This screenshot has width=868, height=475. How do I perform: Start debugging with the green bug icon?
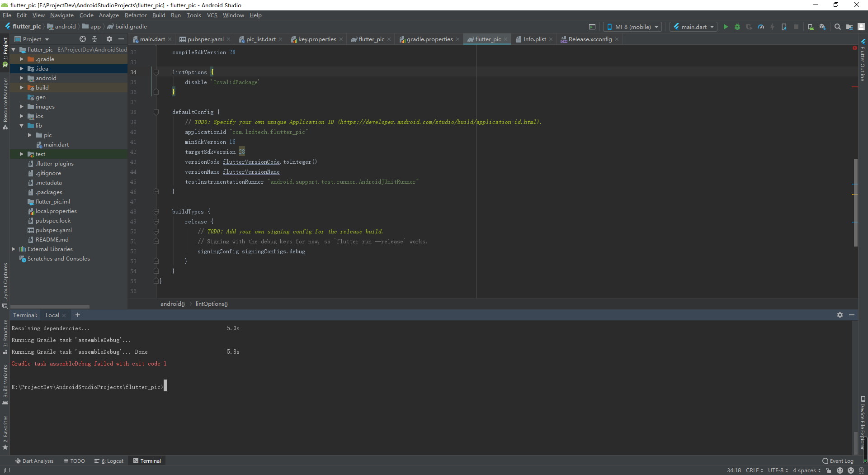737,27
